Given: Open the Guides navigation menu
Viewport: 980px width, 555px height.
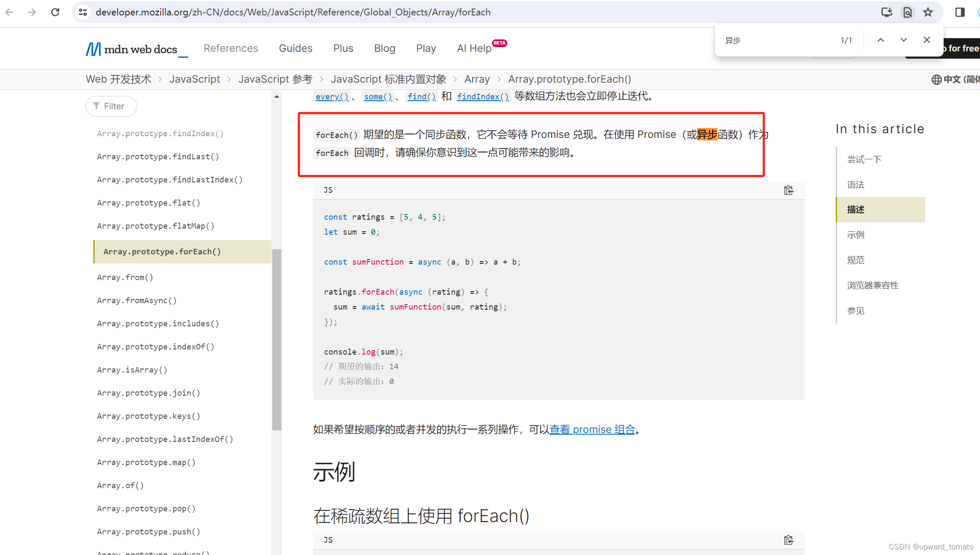Looking at the screenshot, I should [x=295, y=48].
